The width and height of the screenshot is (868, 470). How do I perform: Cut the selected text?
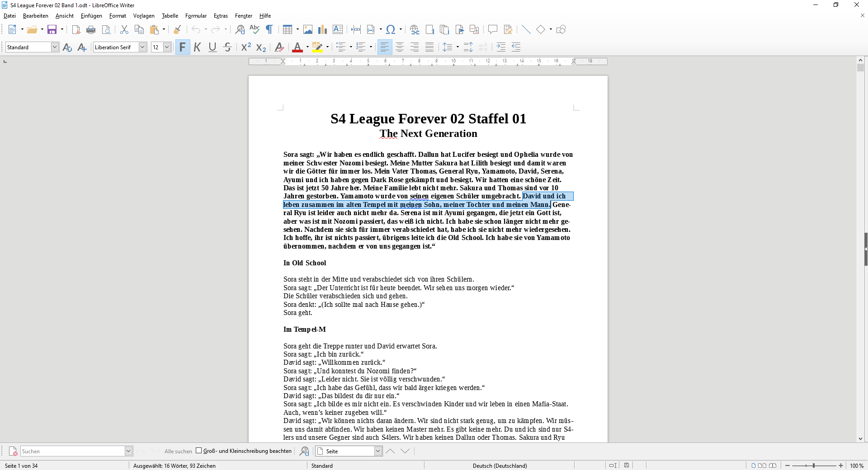point(124,30)
